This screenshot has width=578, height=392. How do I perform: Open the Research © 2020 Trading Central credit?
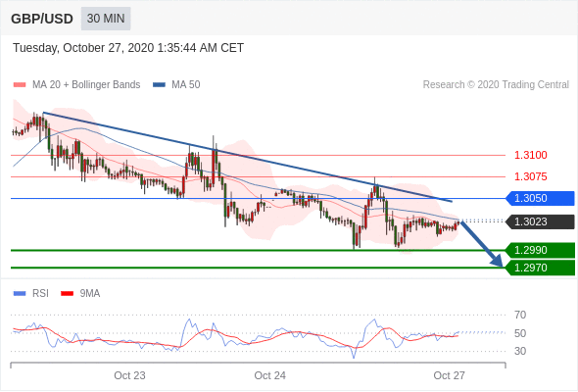point(496,85)
